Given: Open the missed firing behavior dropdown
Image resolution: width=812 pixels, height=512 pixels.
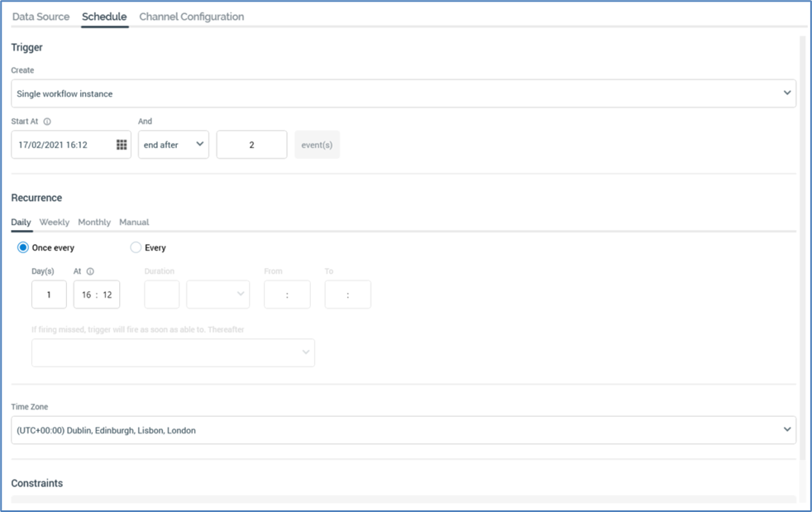Looking at the screenshot, I should 173,352.
